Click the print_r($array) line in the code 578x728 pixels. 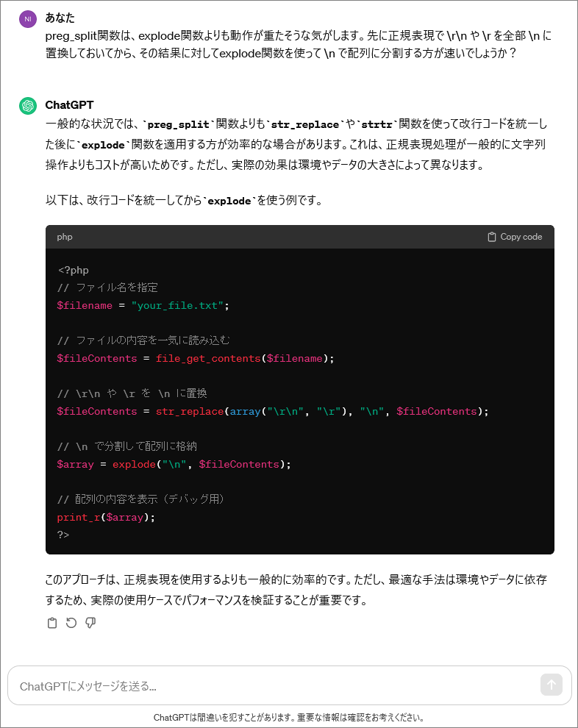[106, 517]
